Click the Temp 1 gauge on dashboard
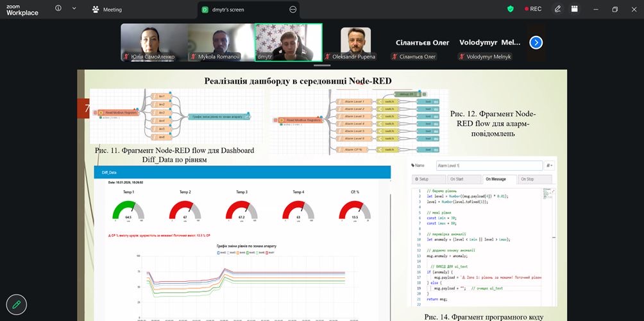644x321 pixels. point(129,210)
